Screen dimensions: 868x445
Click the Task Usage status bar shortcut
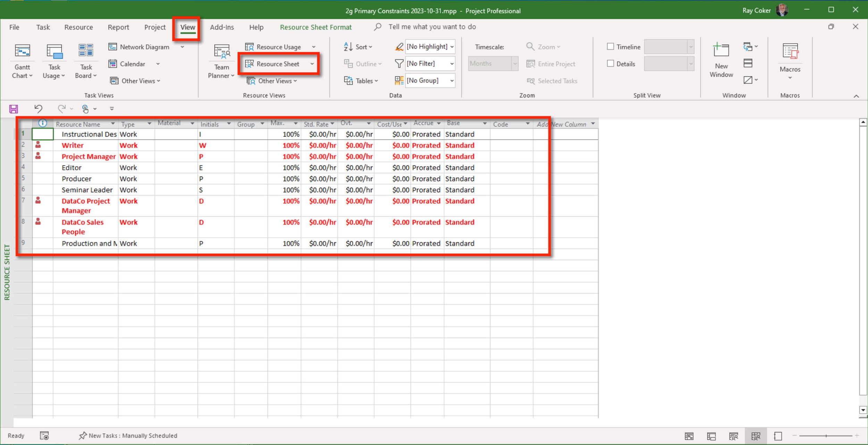click(x=711, y=436)
